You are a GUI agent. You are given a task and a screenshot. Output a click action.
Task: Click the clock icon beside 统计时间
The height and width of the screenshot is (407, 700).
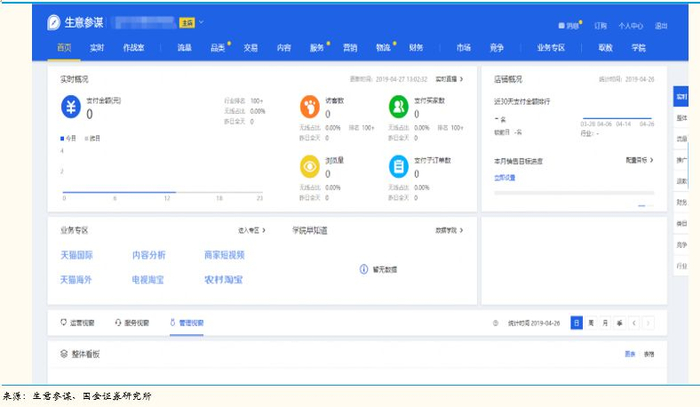(x=496, y=323)
